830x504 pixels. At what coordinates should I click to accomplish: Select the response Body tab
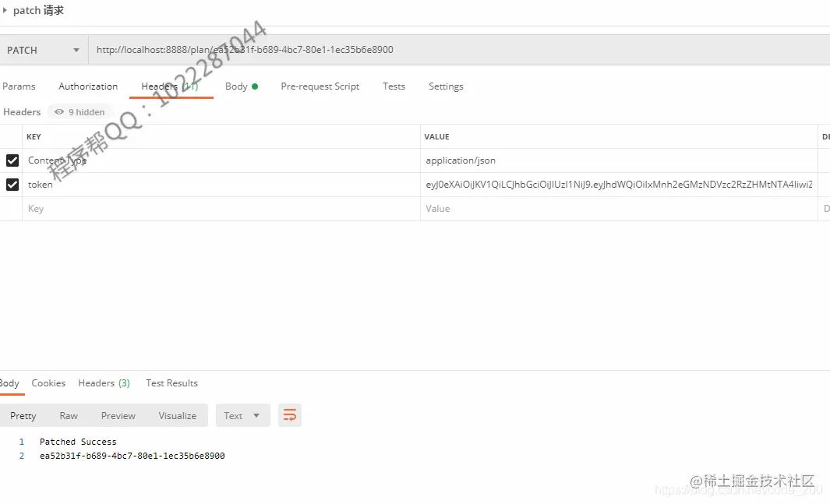[9, 383]
